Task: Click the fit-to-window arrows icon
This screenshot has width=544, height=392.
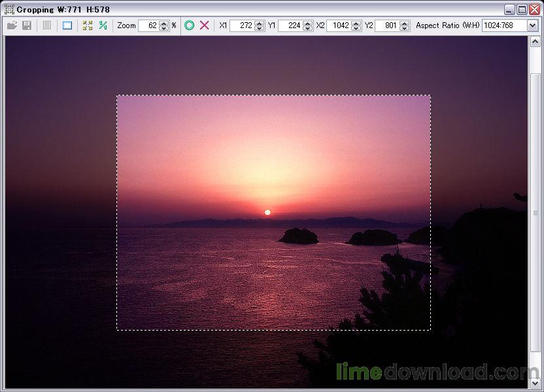Action: point(87,25)
